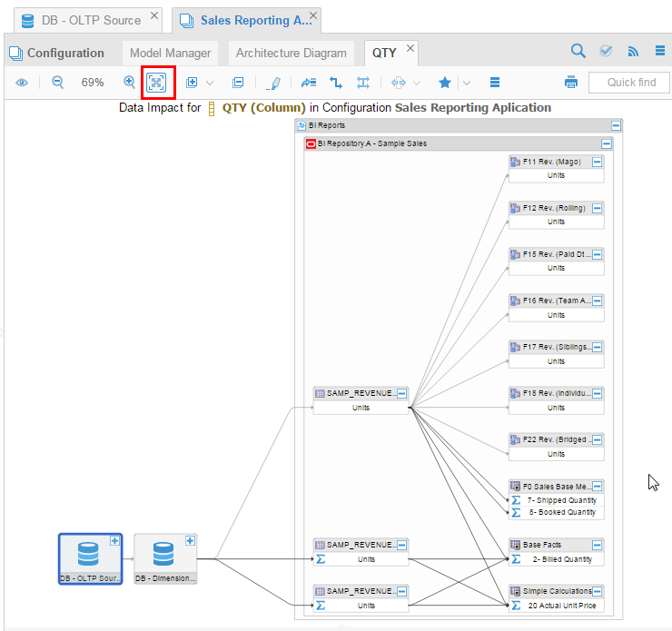
Task: Collapse the F0 Sales Base Me node
Action: 597,487
